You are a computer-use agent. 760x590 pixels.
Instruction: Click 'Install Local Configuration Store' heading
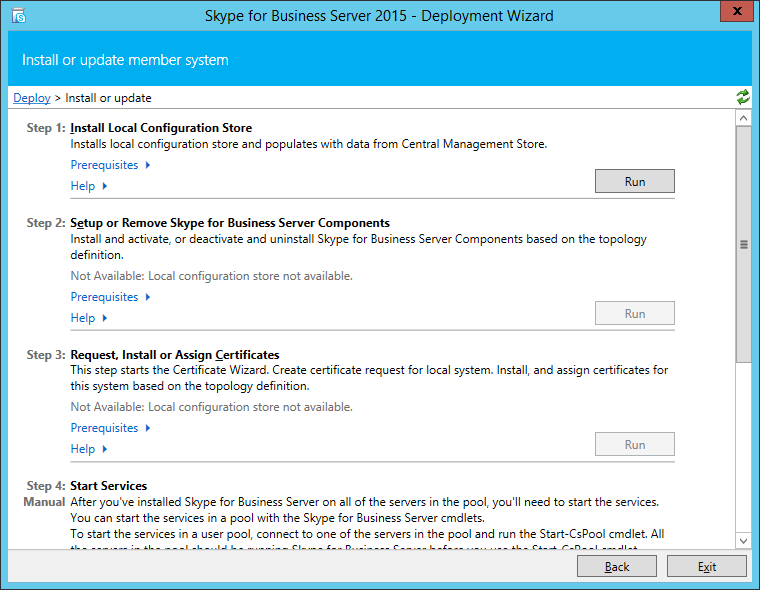161,128
